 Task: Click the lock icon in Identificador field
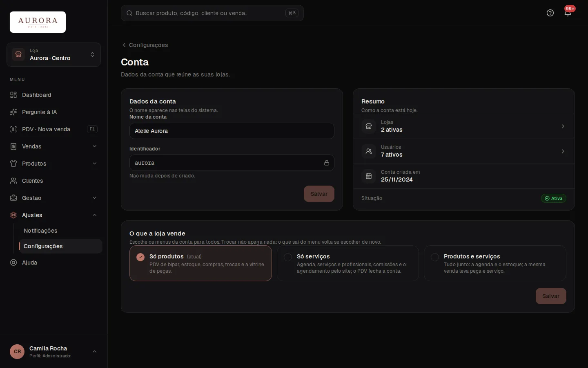[x=327, y=163]
